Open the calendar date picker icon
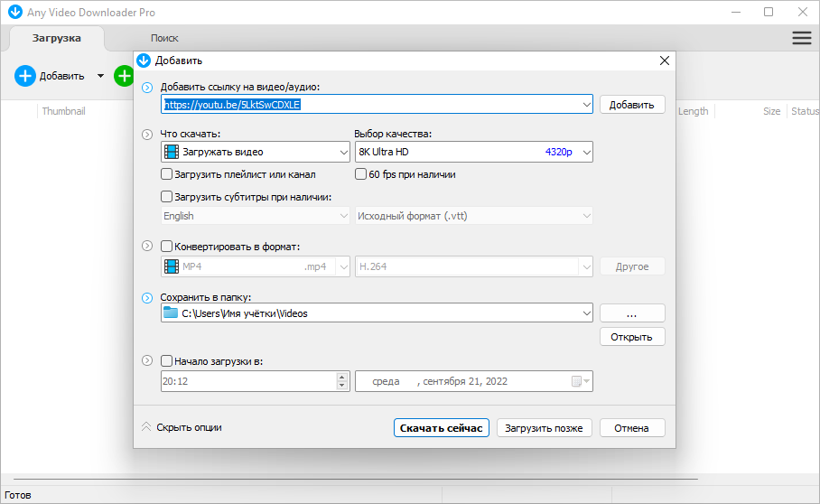Viewport: 820px width, 504px height. tap(580, 381)
